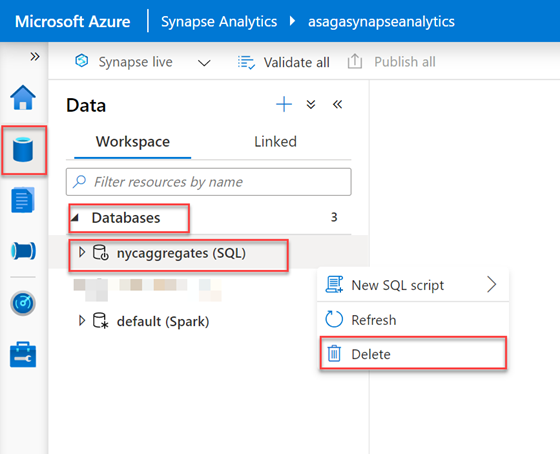Expand the nycaggregates (SQL) node
The width and height of the screenshot is (560, 454).
coord(82,252)
